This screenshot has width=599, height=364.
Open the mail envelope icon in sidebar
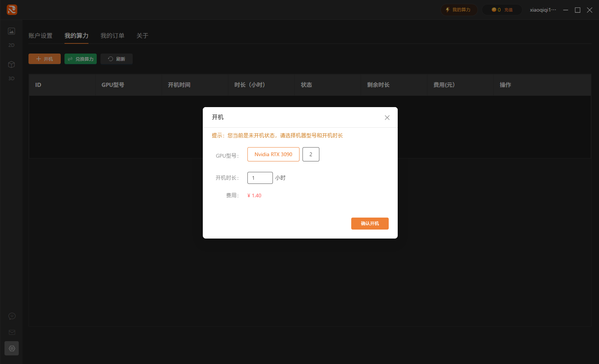(12, 332)
